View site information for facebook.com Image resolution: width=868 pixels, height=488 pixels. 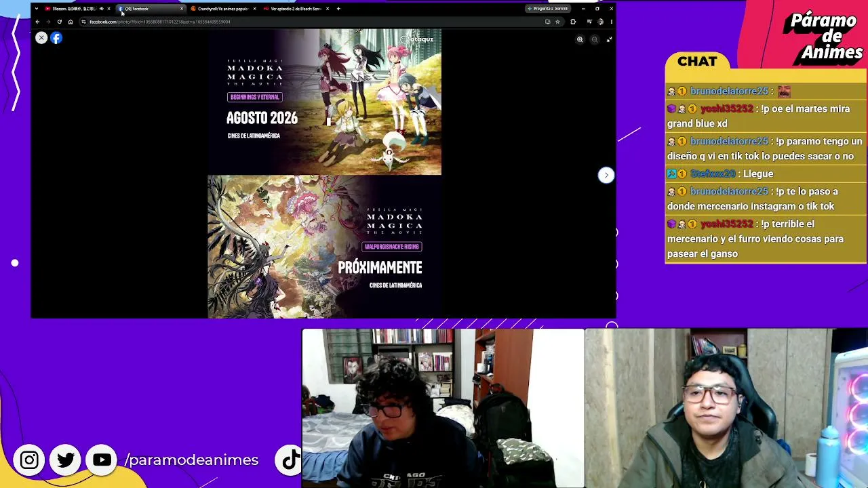point(83,22)
